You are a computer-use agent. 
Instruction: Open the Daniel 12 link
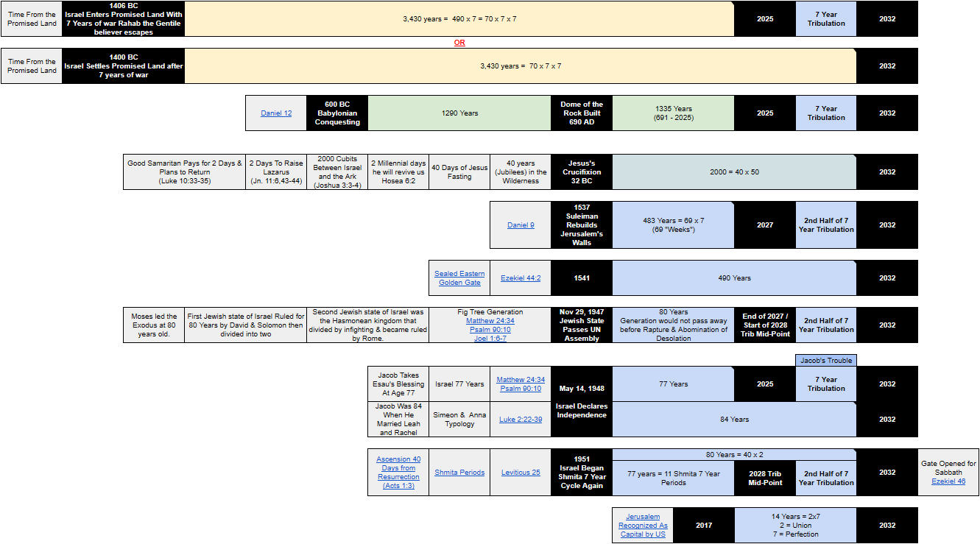click(276, 113)
